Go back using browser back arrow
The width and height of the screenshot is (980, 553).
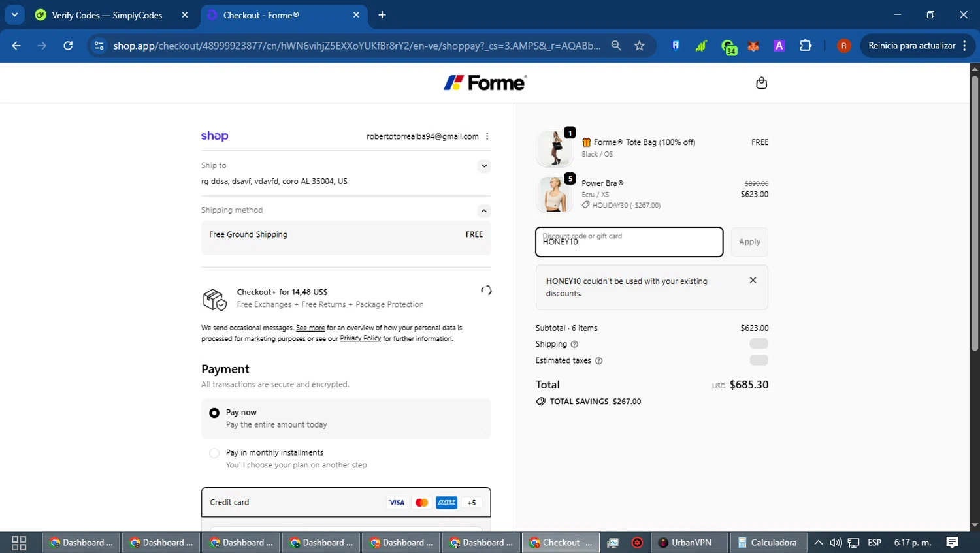(x=16, y=46)
